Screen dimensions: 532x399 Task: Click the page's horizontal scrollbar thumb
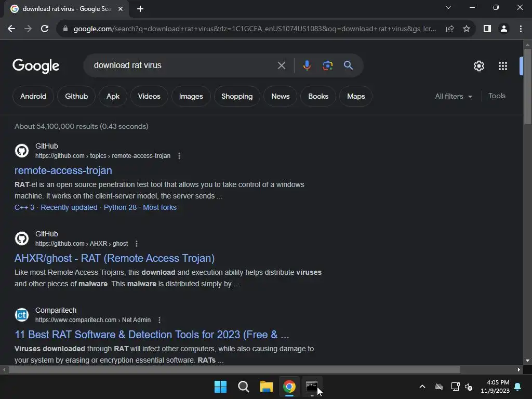click(234, 369)
